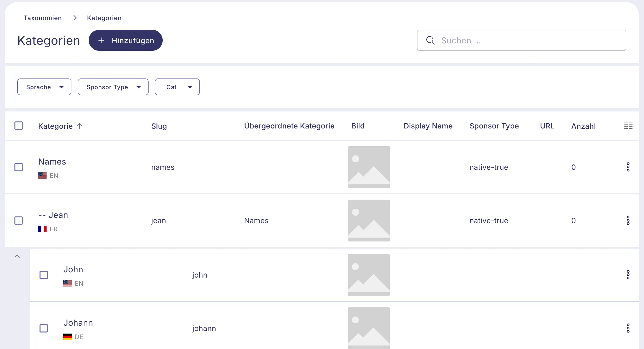
Task: Open the Sponsor Type filter dropdown
Action: [x=113, y=87]
